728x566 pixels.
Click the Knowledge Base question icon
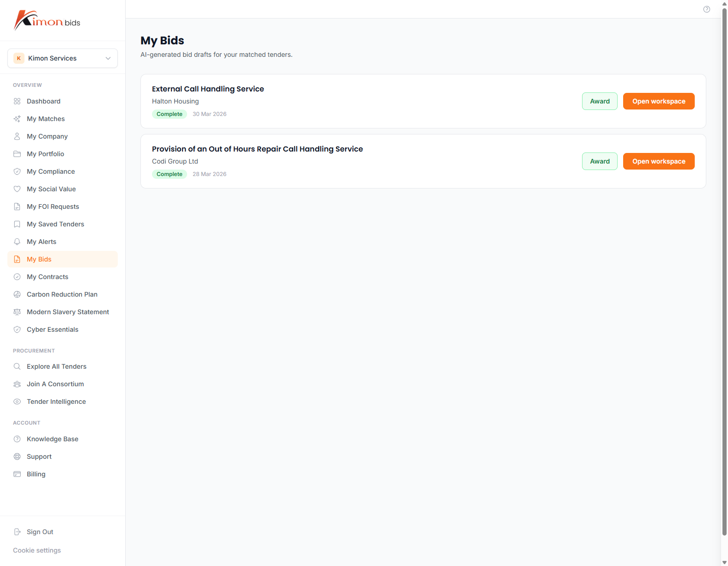coord(17,439)
